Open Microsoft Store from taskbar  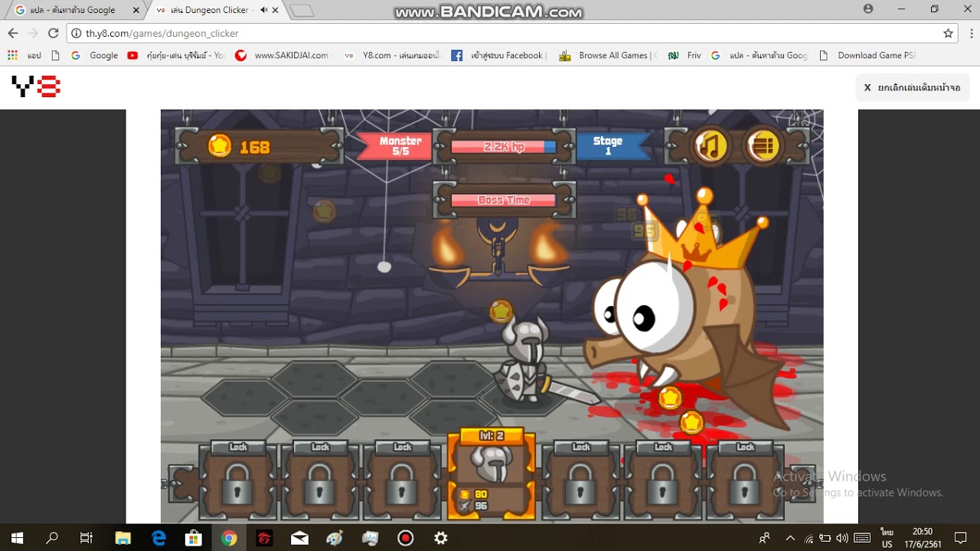coord(194,538)
